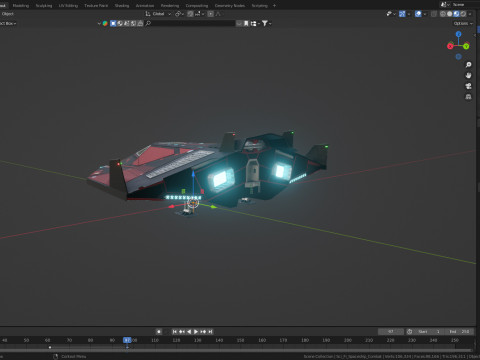Jump to next keyframe

click(203, 332)
